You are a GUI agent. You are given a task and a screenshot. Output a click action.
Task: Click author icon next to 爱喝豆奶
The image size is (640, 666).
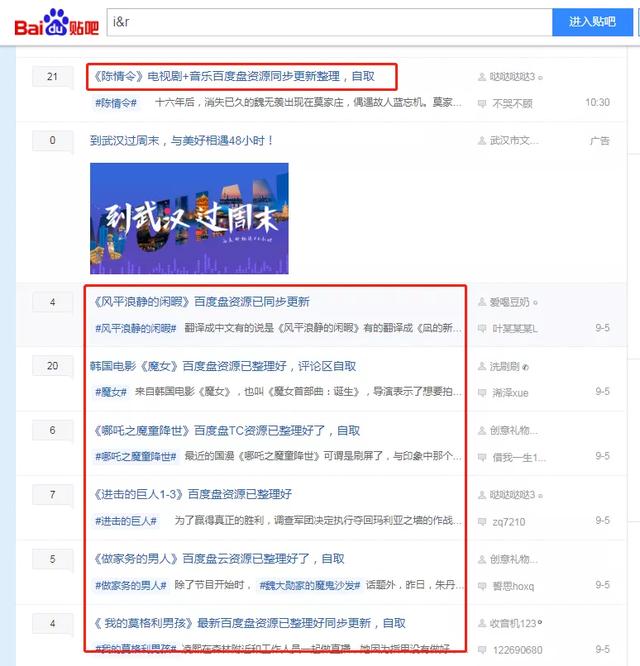point(482,302)
